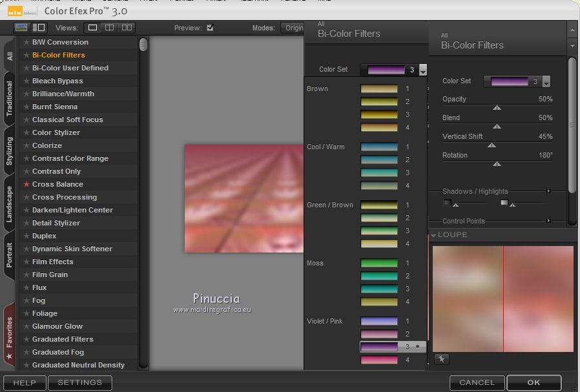The image size is (580, 392).
Task: Click the HELP button
Action: click(x=25, y=382)
